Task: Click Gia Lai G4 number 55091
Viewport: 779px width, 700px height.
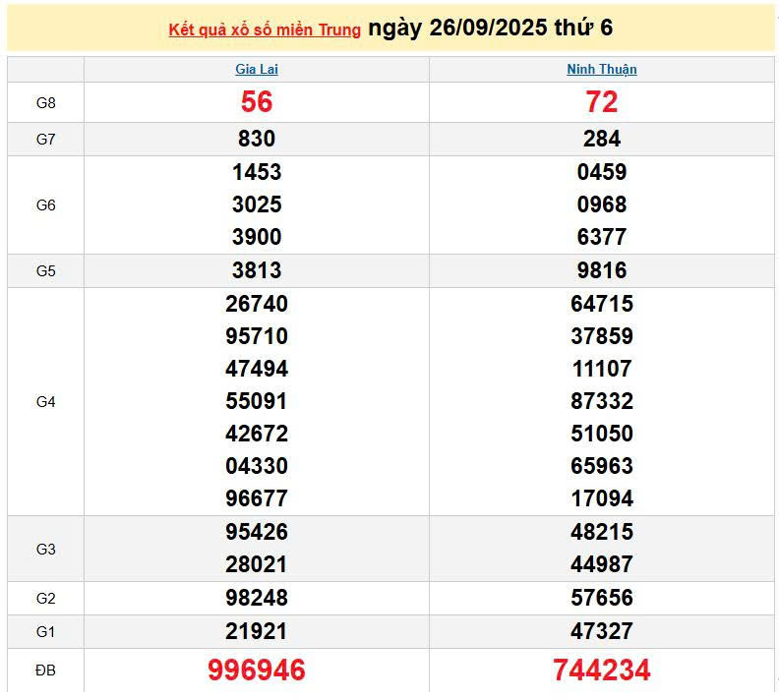Action: coord(257,401)
